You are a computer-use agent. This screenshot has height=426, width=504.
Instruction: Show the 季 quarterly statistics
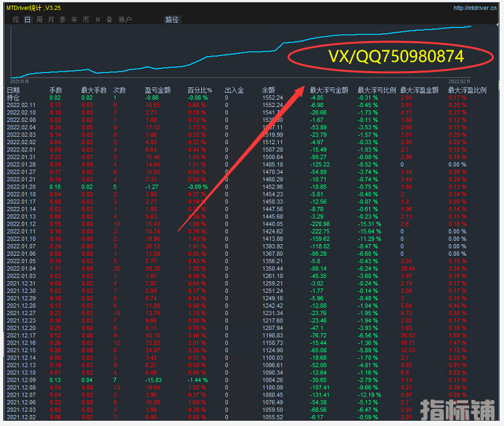click(x=63, y=20)
